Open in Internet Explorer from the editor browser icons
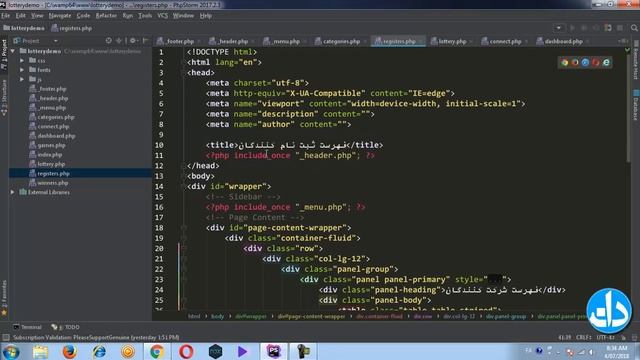640x360 pixels. (x=606, y=62)
